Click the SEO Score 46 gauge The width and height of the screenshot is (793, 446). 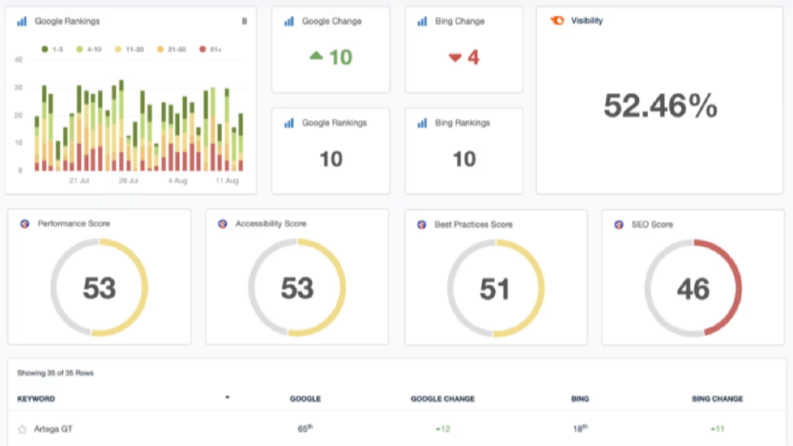click(693, 288)
